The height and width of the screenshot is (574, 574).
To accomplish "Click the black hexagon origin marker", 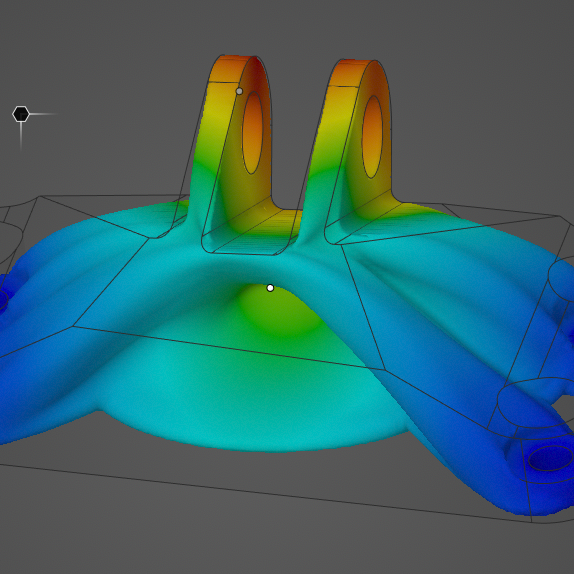I will tap(21, 114).
